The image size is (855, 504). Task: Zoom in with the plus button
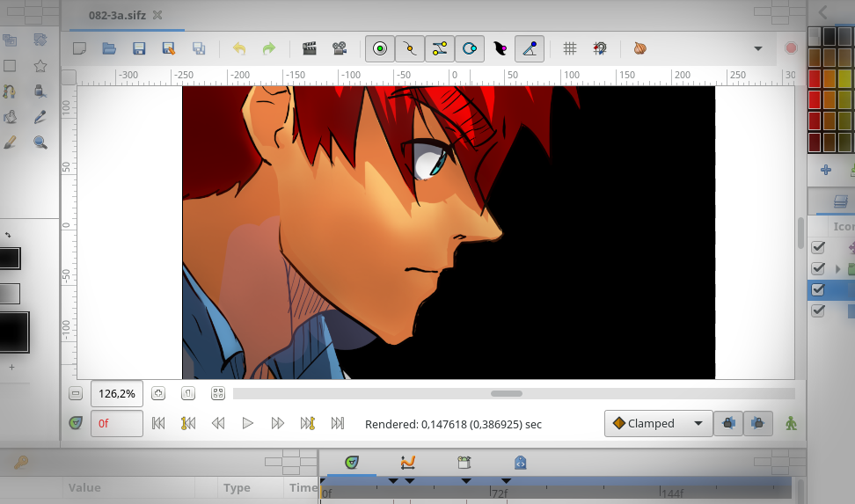click(x=158, y=393)
